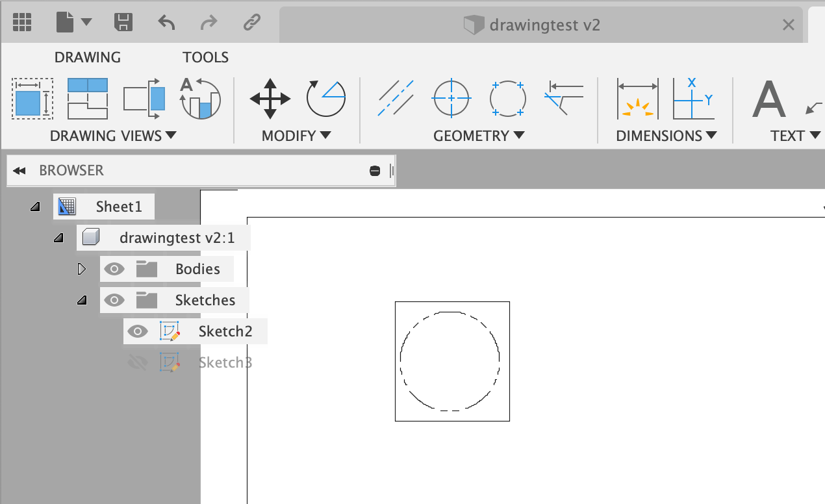The image size is (825, 504).
Task: Click the link icon in the top toolbar
Action: 251,23
